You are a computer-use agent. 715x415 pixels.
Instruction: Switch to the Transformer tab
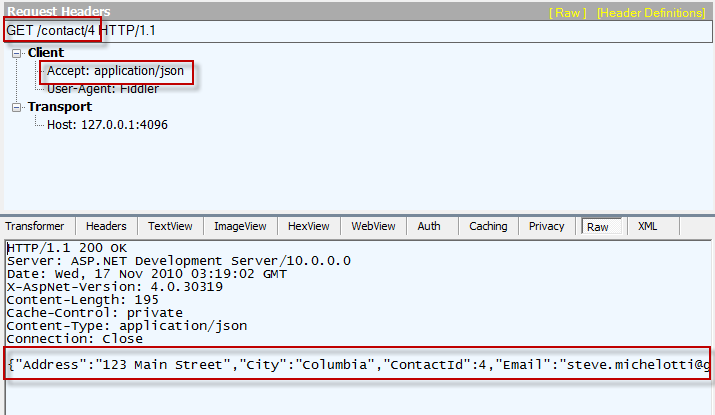tap(35, 226)
